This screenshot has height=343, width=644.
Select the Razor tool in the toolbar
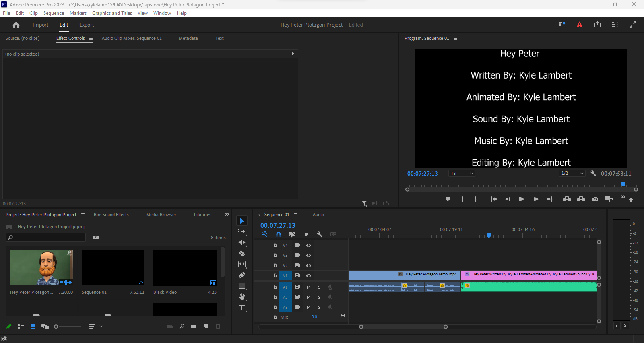[242, 254]
